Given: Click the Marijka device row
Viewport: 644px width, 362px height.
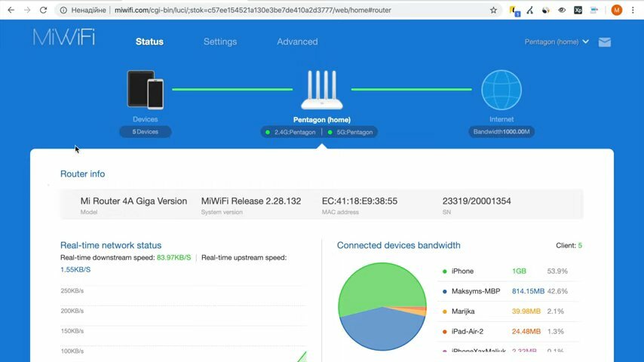Looking at the screenshot, I should (509, 311).
